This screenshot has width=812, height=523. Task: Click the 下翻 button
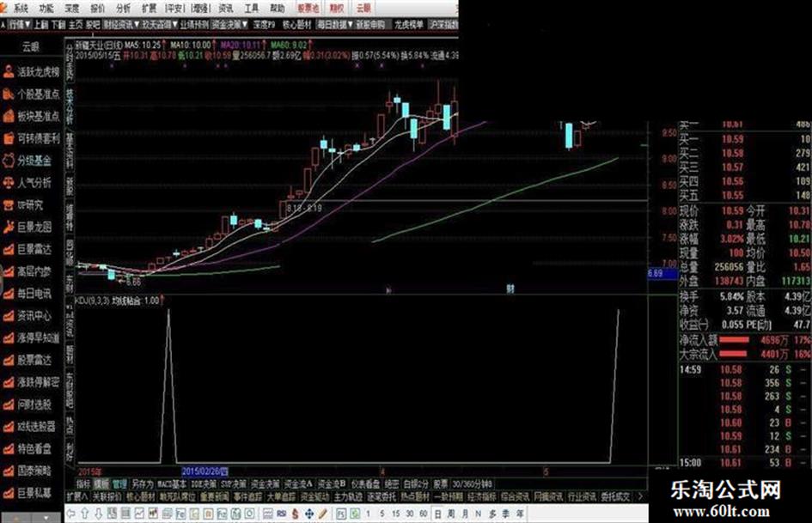pos(58,24)
